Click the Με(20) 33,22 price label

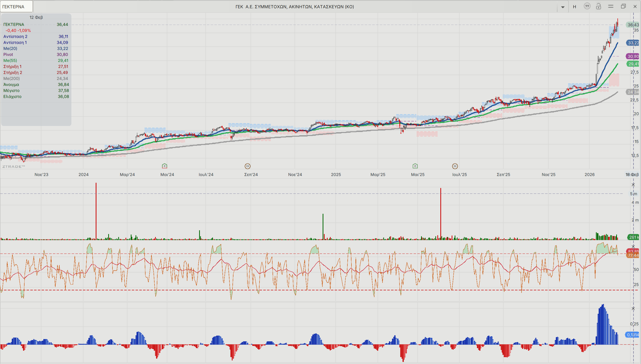(x=633, y=43)
